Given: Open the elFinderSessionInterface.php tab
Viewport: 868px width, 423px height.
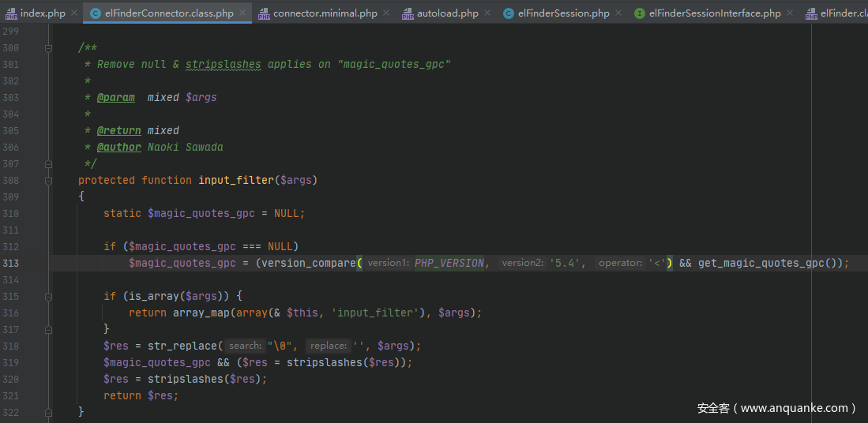Looking at the screenshot, I should pyautogui.click(x=714, y=13).
